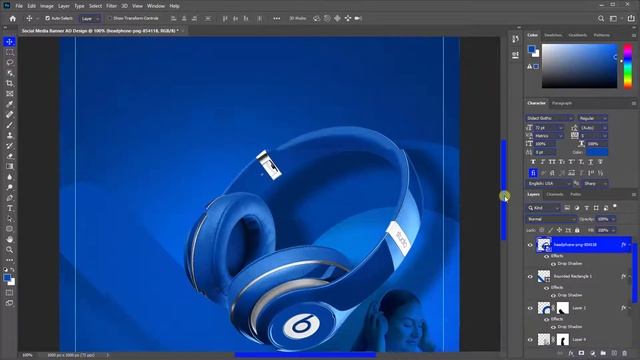Select the headphone-png layer thumbnail
Screen dimensions: 640x360
pos(544,245)
